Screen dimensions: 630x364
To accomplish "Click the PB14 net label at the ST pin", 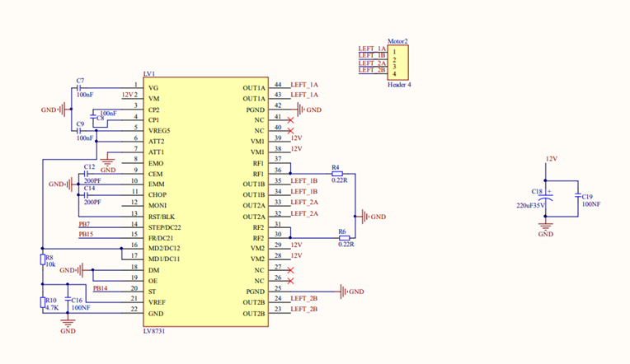I will [x=100, y=288].
